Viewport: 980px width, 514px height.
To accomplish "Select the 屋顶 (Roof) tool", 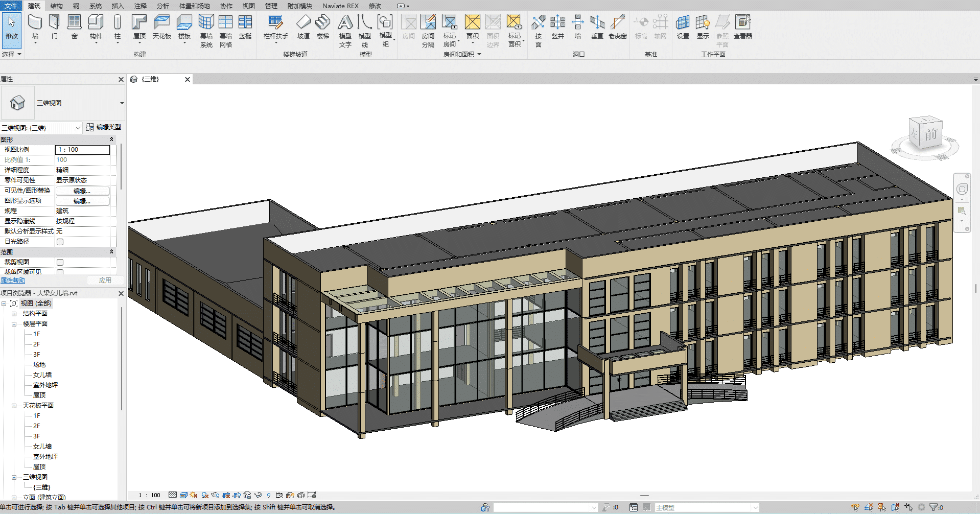I will [x=139, y=24].
